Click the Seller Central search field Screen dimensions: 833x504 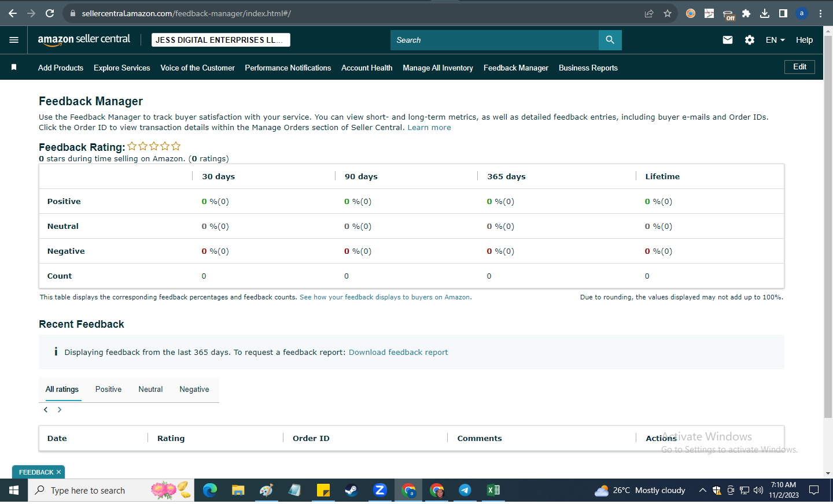coord(495,40)
